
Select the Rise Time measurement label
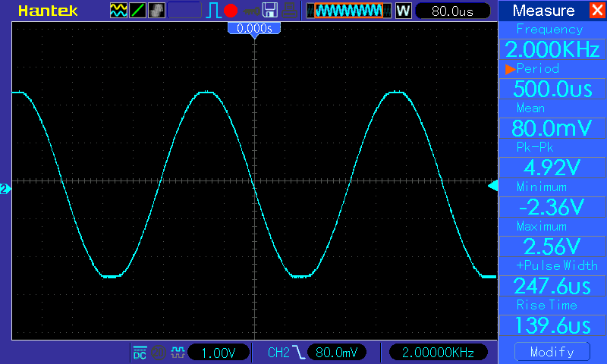(547, 305)
